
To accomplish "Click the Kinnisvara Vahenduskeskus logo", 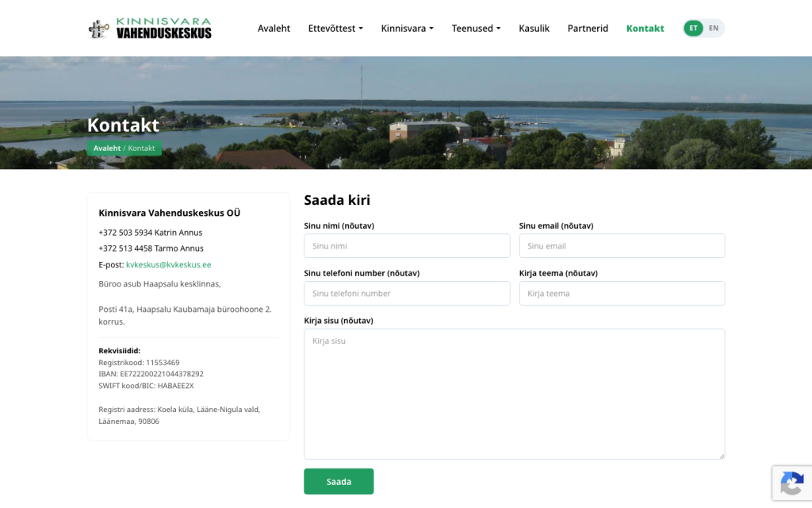I will pos(150,29).
